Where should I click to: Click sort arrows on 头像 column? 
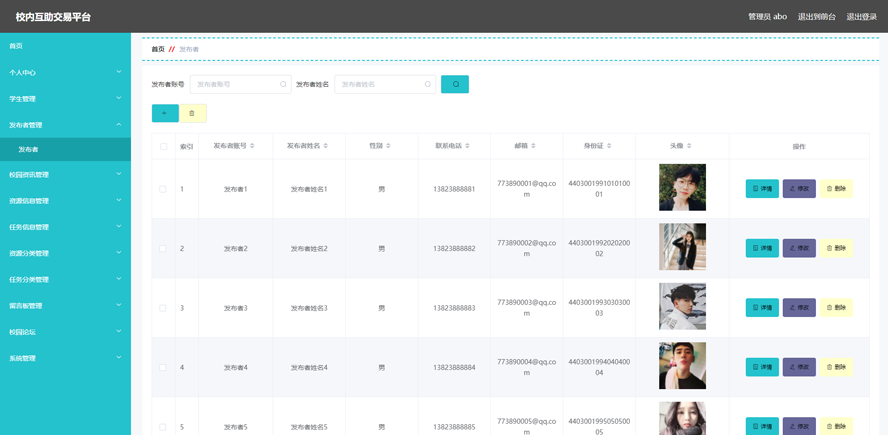pyautogui.click(x=689, y=146)
